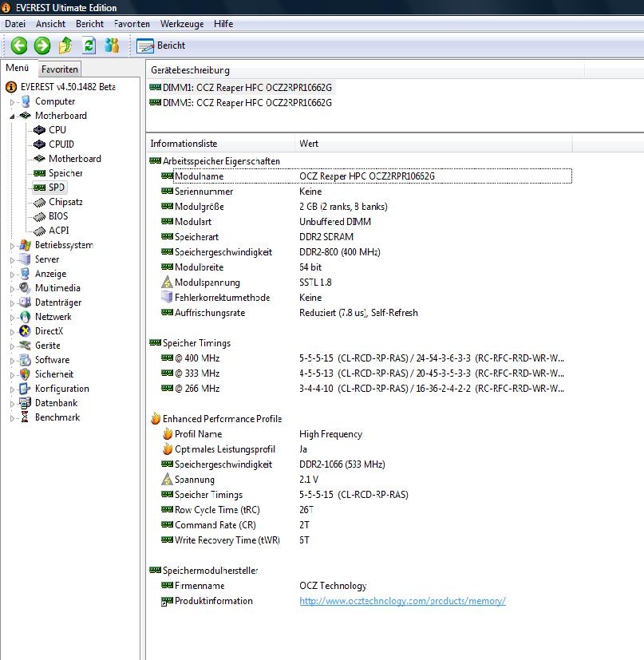
Task: Click the Netzwerk globe icon
Action: (x=26, y=317)
